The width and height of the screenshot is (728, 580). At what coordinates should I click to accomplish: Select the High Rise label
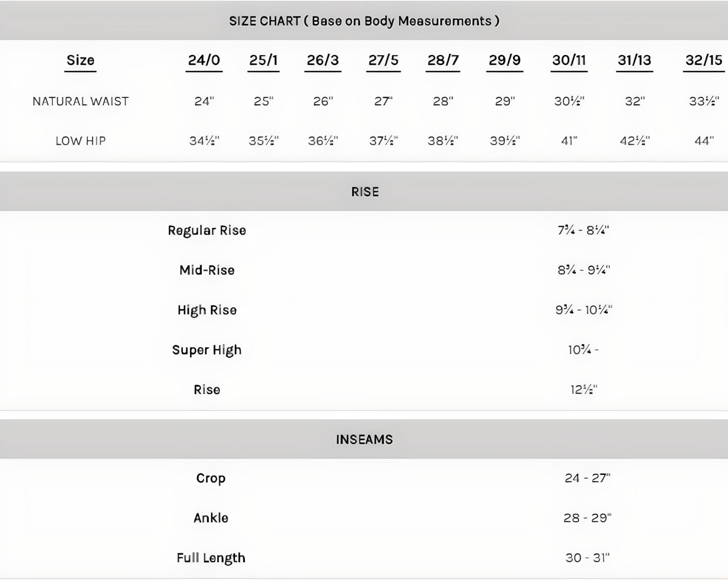207,310
